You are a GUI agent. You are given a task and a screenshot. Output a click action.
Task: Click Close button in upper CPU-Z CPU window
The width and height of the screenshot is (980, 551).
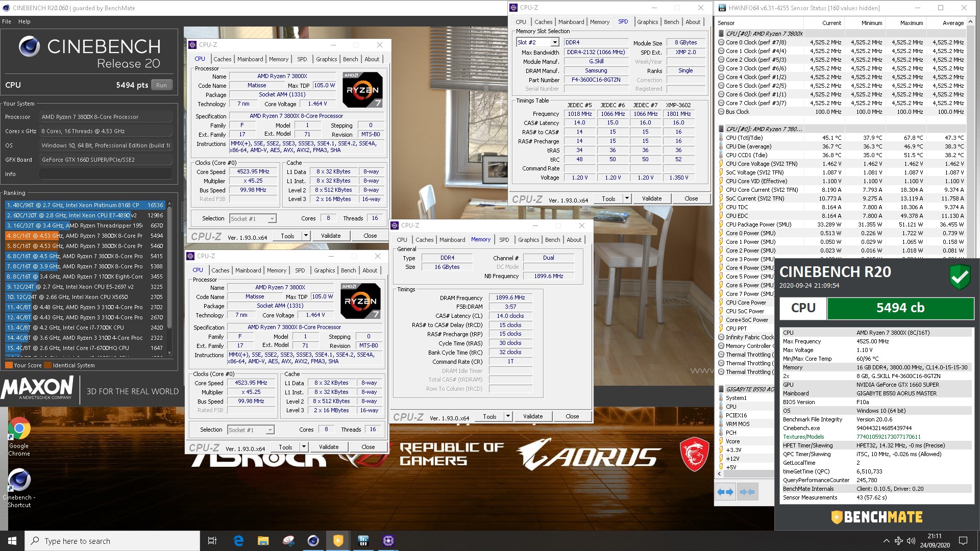(371, 236)
